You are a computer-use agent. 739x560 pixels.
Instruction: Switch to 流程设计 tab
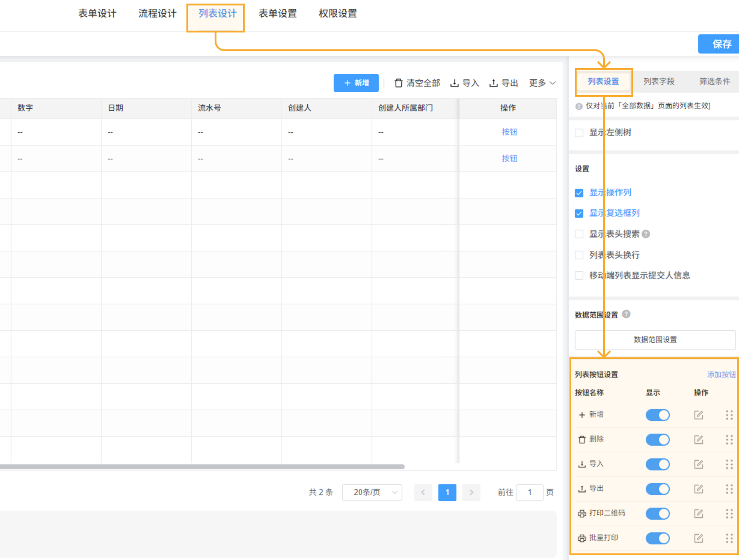point(158,13)
